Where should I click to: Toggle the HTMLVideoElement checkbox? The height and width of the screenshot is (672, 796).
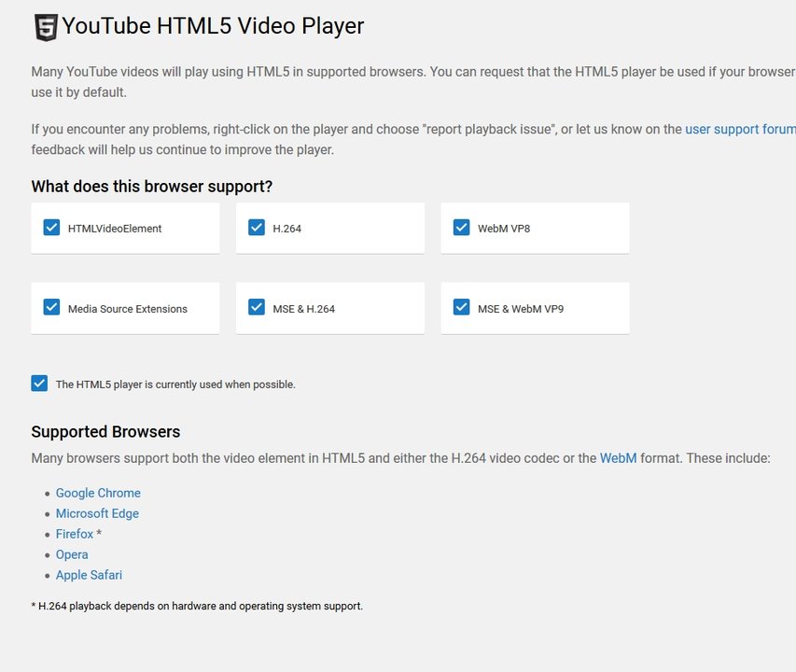coord(51,228)
